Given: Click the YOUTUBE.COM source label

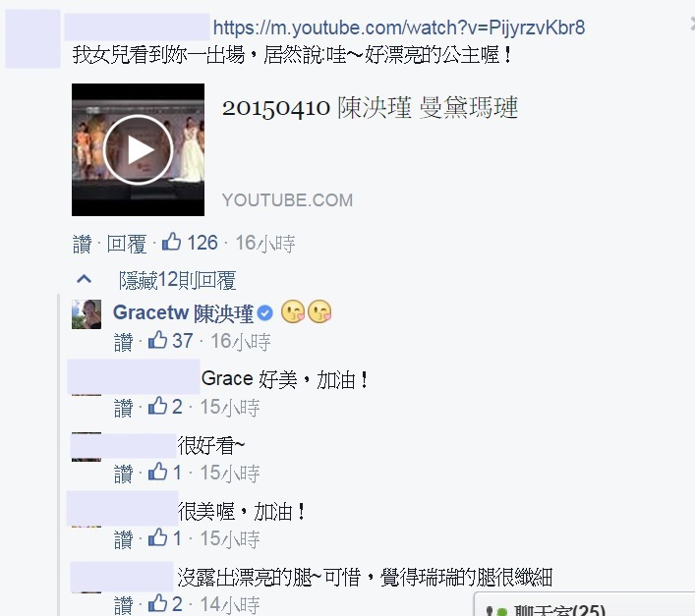Looking at the screenshot, I should [x=287, y=200].
